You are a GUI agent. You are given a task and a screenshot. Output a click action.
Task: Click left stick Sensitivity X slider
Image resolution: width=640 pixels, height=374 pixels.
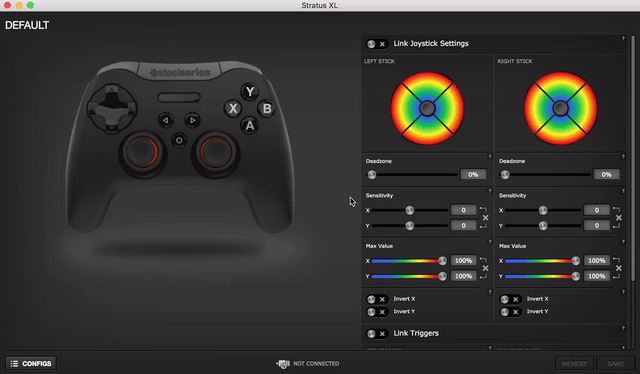tap(410, 210)
